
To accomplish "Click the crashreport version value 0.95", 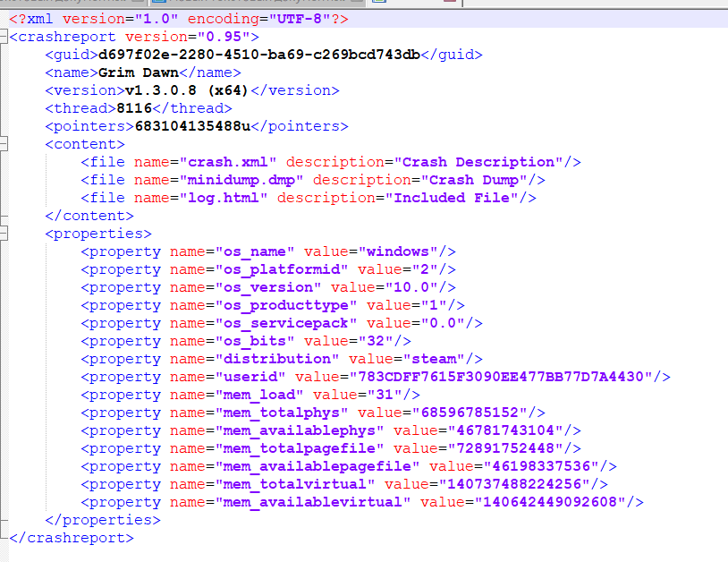I will tap(224, 37).
